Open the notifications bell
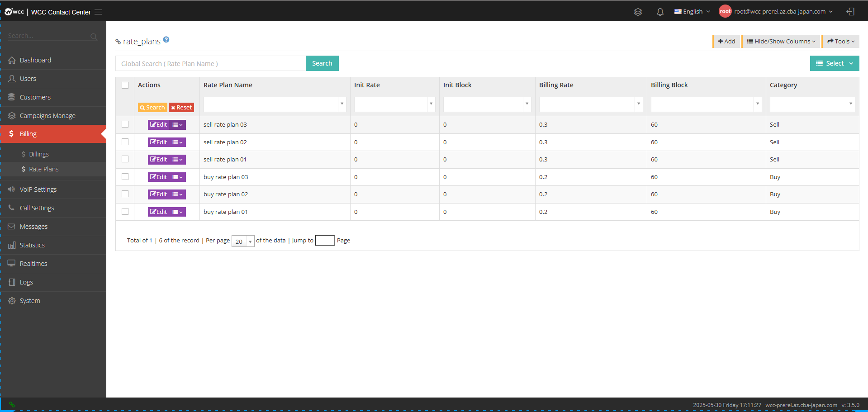 (x=660, y=12)
